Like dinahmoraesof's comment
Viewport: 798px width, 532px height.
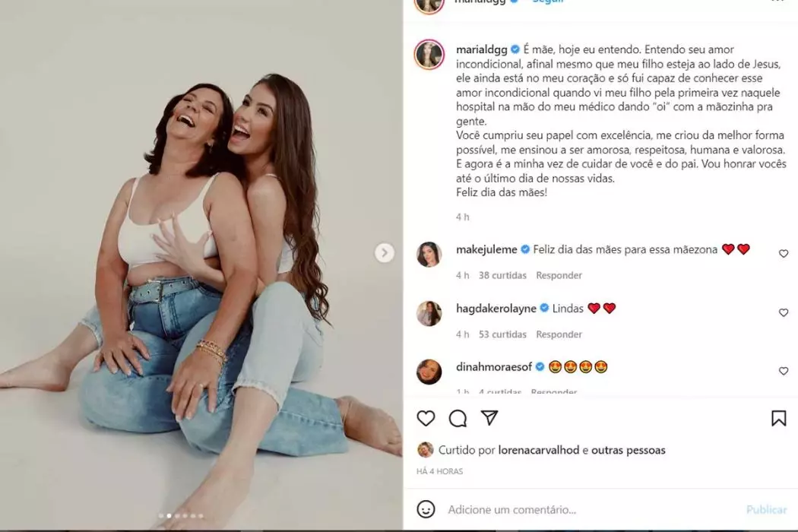tap(784, 371)
